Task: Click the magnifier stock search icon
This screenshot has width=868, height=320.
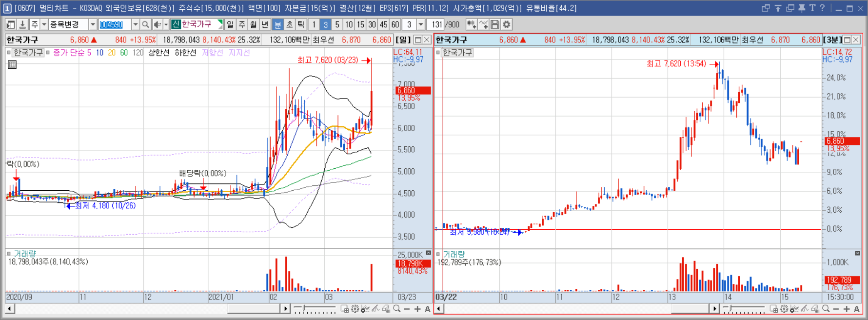Action: 145,24
